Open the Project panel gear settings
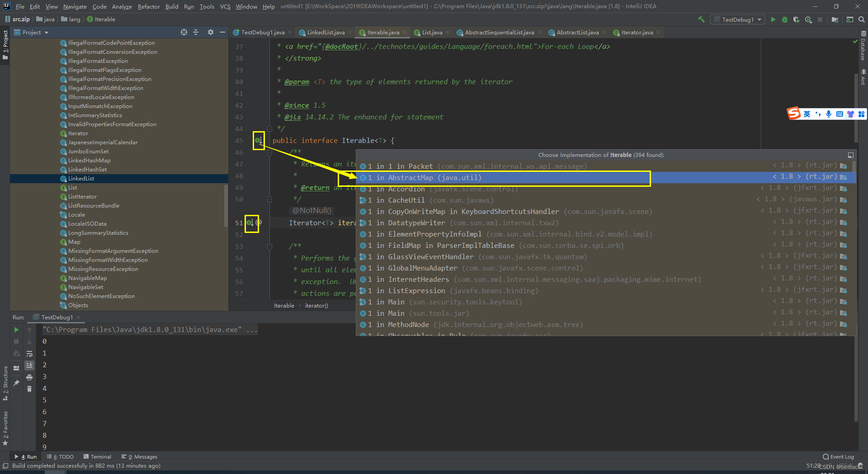 tap(211, 32)
